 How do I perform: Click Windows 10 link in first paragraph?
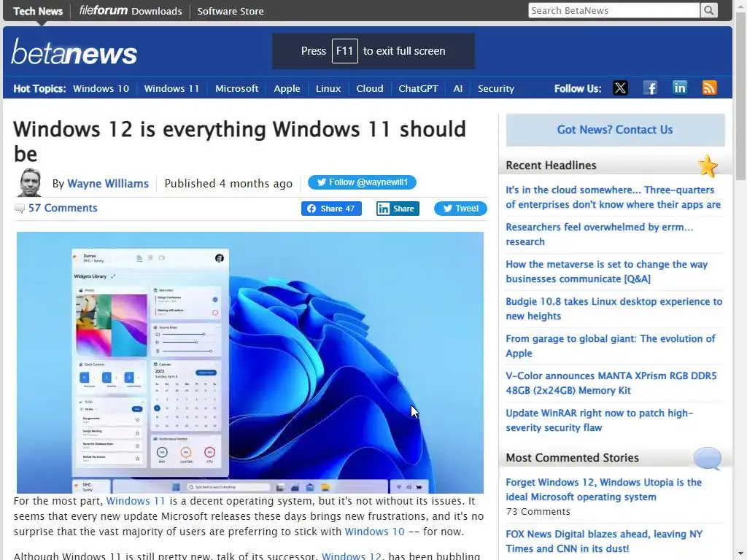coord(374,532)
